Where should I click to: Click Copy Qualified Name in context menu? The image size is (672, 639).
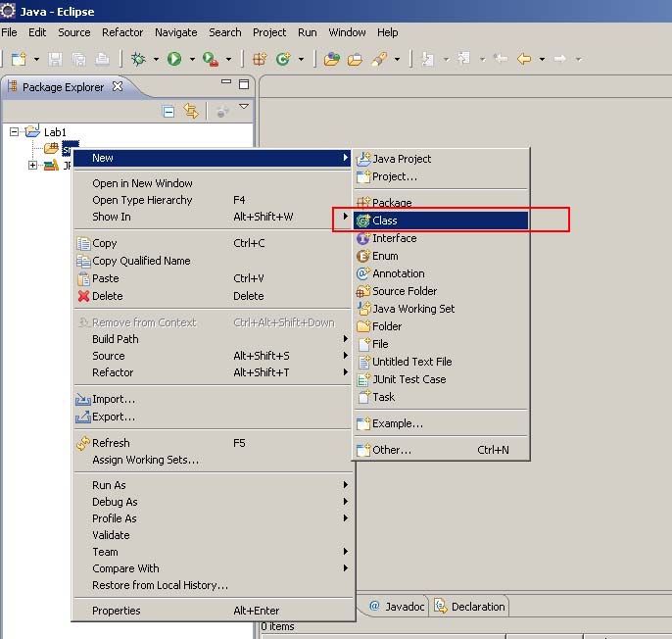(213, 261)
